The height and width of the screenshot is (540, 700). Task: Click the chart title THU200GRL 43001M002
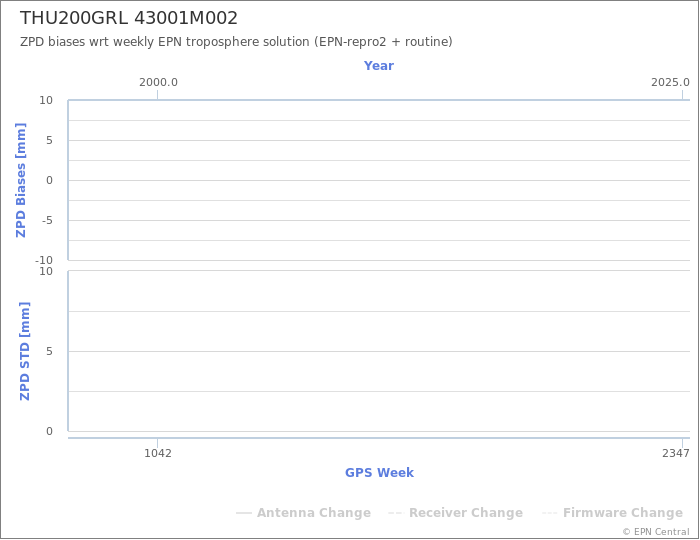(129, 18)
